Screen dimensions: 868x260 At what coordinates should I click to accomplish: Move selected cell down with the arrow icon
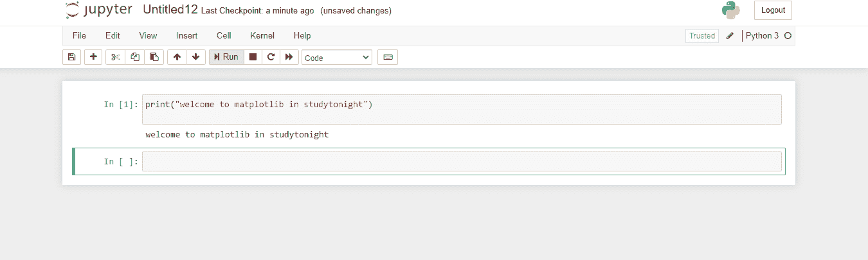[195, 57]
